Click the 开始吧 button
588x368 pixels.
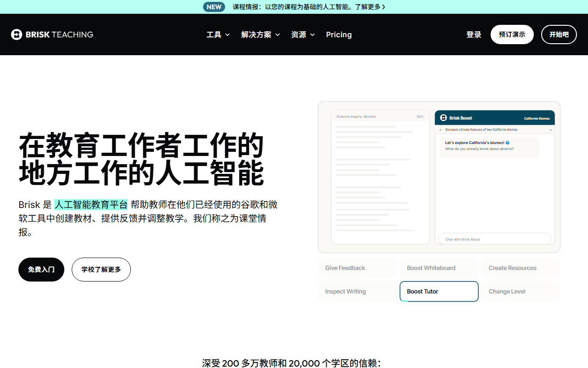[559, 34]
